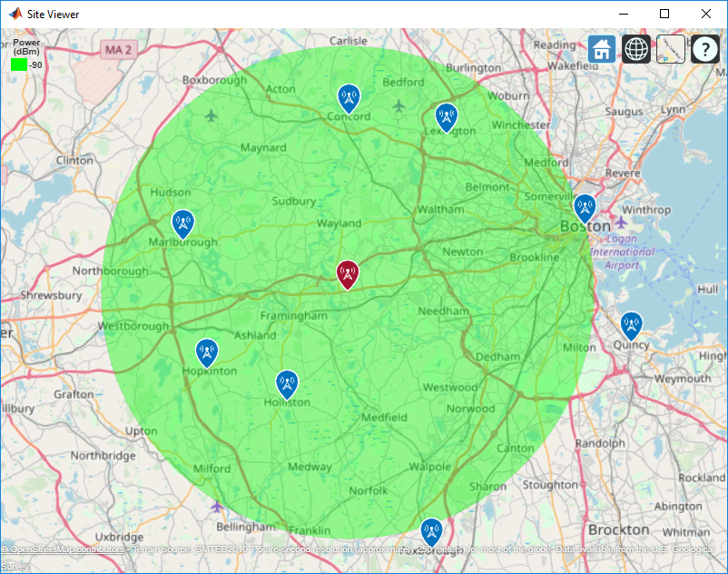728x574 pixels.
Task: Select the antenna marker at Boston
Action: [585, 209]
